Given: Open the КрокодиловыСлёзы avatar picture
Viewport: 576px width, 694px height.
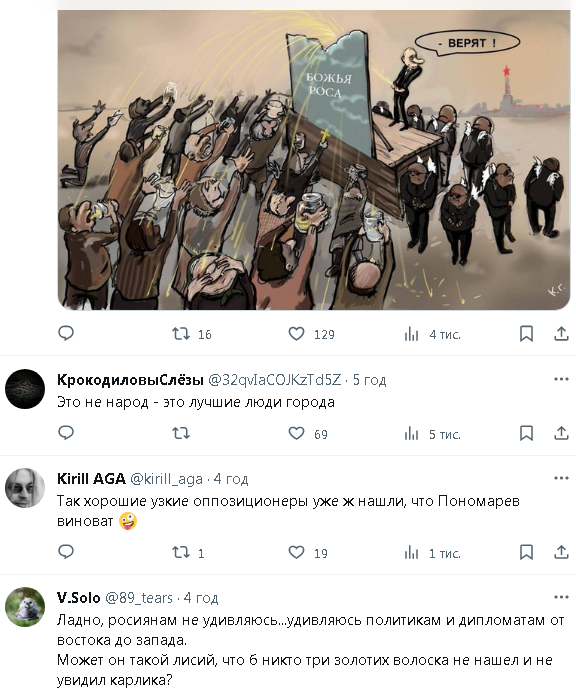Looking at the screenshot, I should (x=25, y=389).
